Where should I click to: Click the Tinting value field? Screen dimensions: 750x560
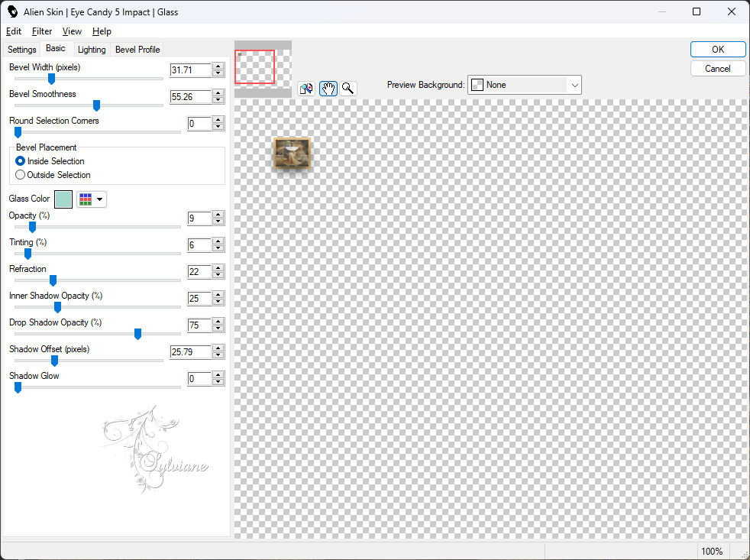pos(199,245)
